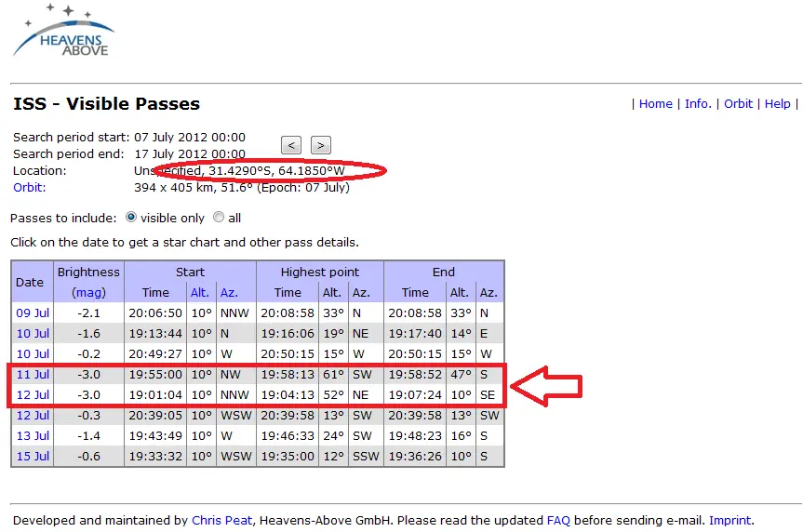The height and width of the screenshot is (532, 803).
Task: Open the 11 Jul pass details
Action: click(33, 374)
